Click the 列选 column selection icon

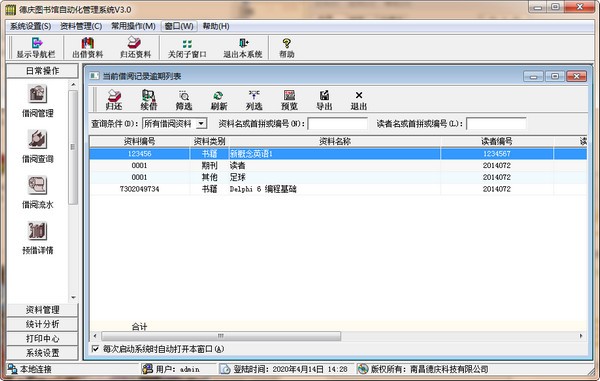(x=254, y=95)
